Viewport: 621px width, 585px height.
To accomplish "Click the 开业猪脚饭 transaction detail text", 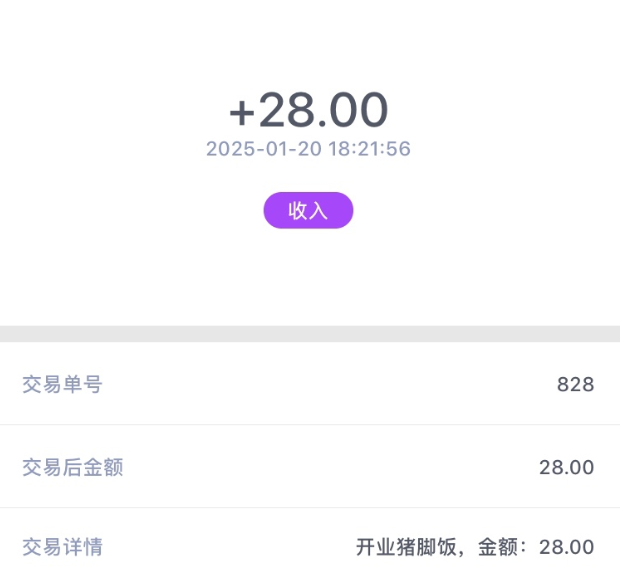I will [x=406, y=547].
